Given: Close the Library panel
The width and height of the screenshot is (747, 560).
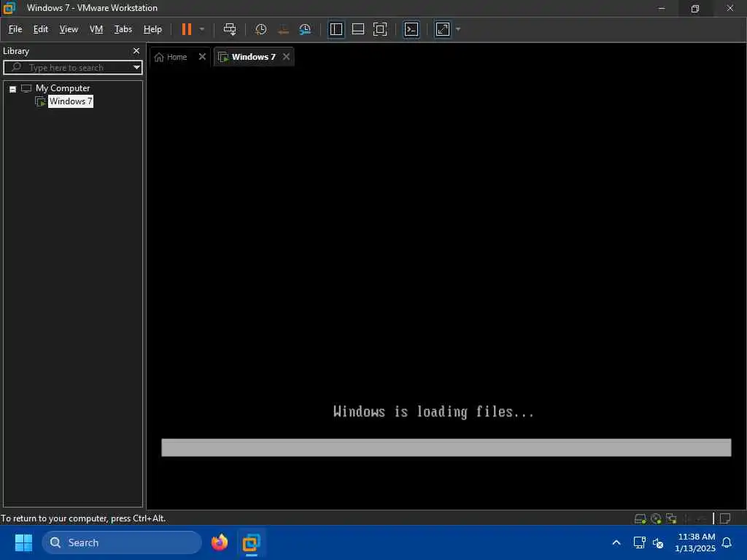Looking at the screenshot, I should 136,51.
